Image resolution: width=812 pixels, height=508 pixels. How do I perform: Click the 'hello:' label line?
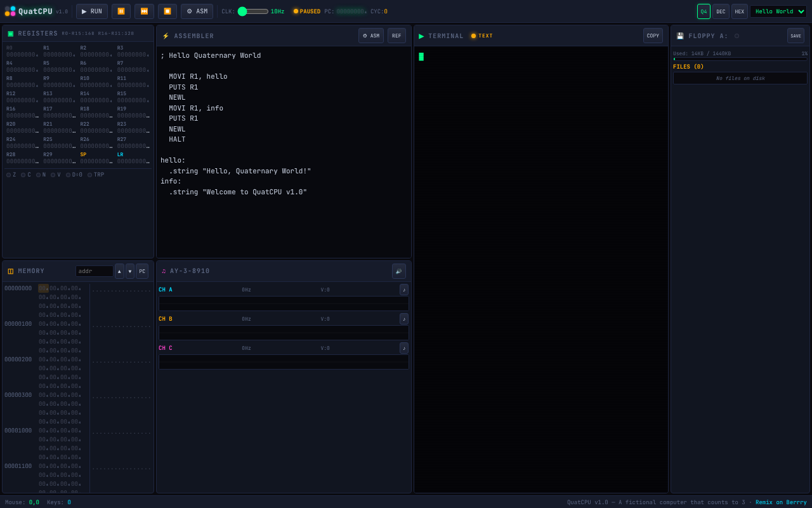pos(173,161)
